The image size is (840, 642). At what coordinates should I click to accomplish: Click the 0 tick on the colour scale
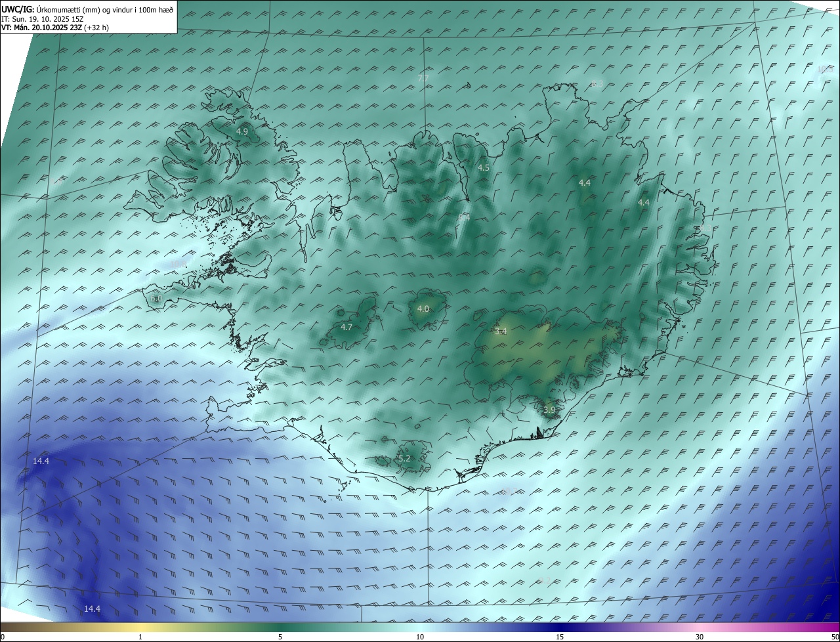[3, 637]
